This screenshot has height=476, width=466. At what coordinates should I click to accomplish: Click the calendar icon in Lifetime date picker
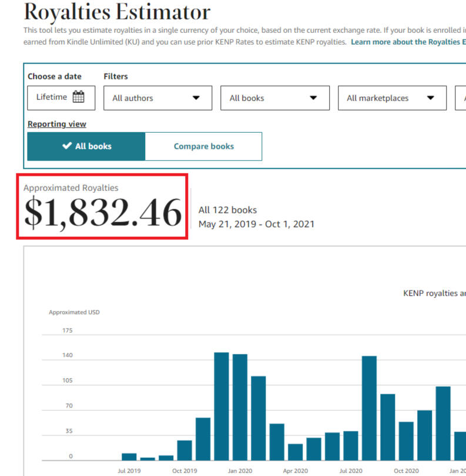click(78, 97)
